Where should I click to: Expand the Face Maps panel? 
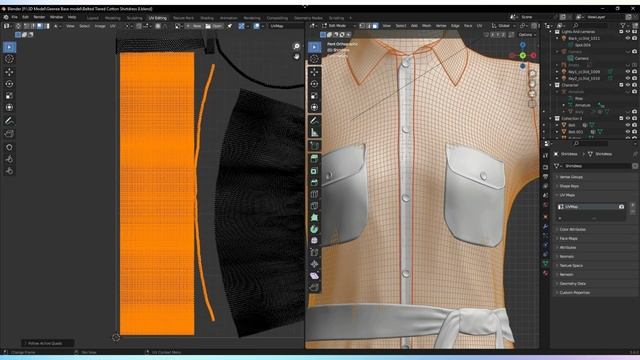click(568, 239)
